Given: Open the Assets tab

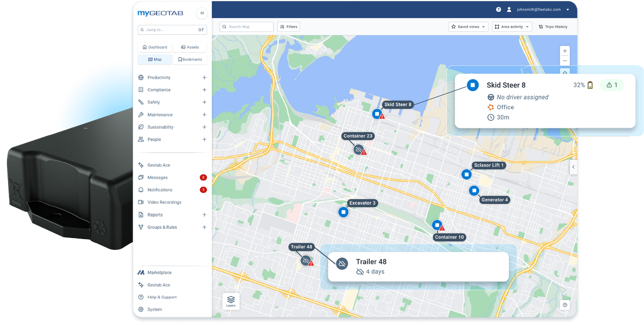Looking at the screenshot, I should [x=190, y=47].
